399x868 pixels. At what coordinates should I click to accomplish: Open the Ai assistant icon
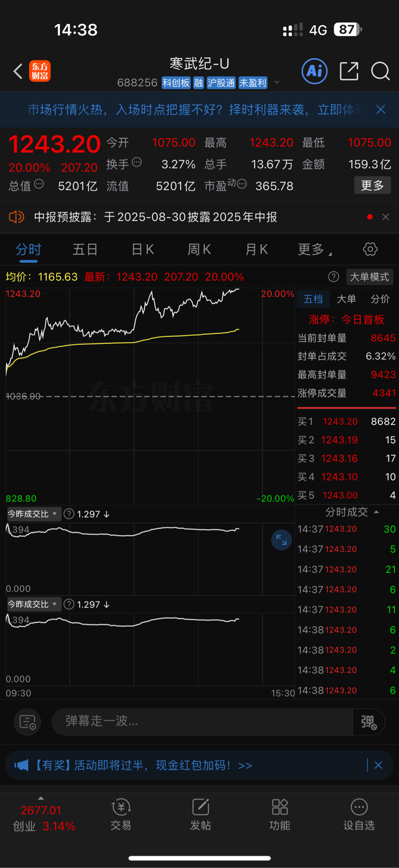point(314,71)
